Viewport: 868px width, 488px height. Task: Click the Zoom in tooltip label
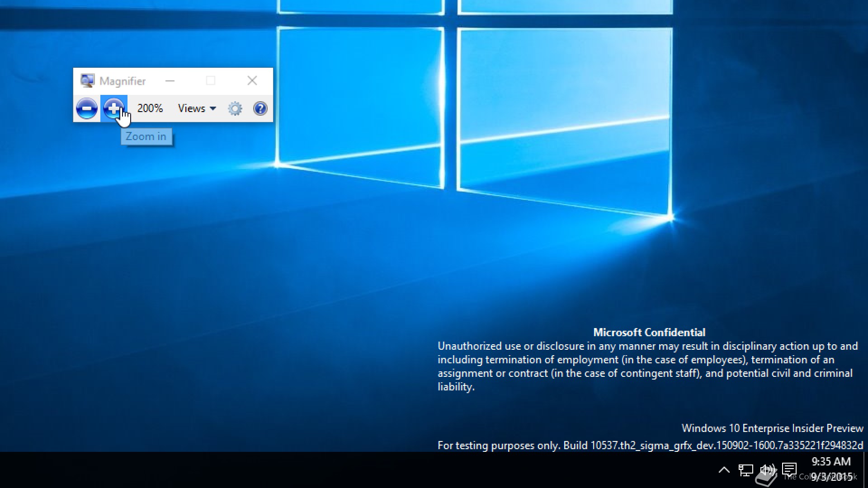[146, 136]
